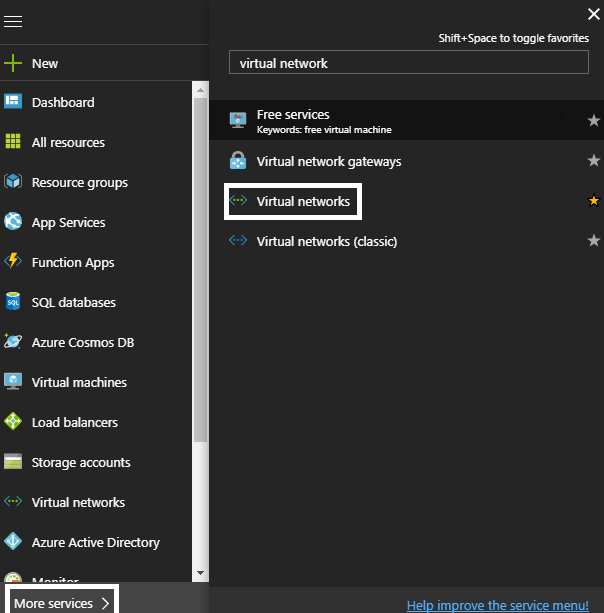Favorite Virtual network gateways with star

pos(593,161)
